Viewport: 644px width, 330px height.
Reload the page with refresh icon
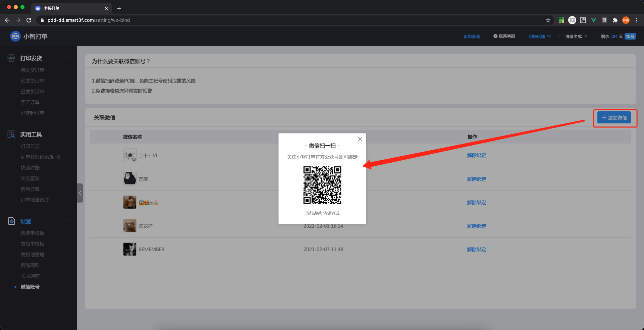coord(29,20)
